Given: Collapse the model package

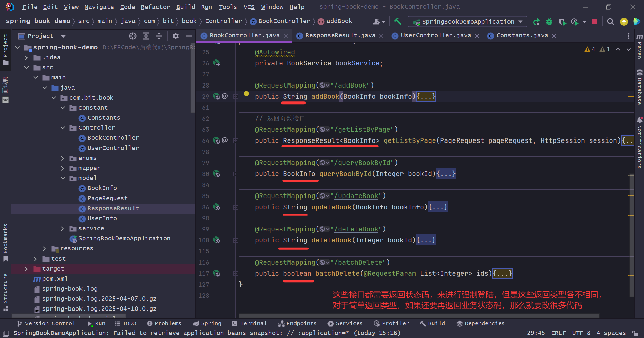Looking at the screenshot, I should click(62, 178).
